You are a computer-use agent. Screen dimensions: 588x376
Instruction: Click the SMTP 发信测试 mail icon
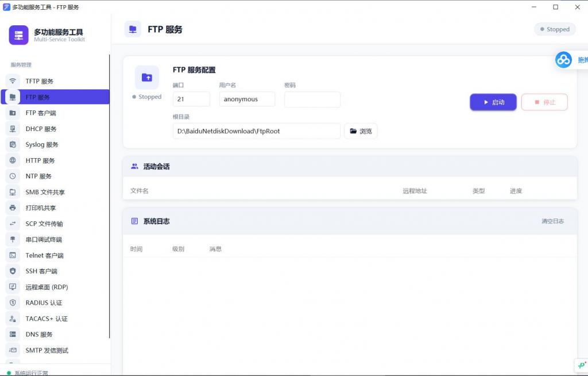(13, 350)
